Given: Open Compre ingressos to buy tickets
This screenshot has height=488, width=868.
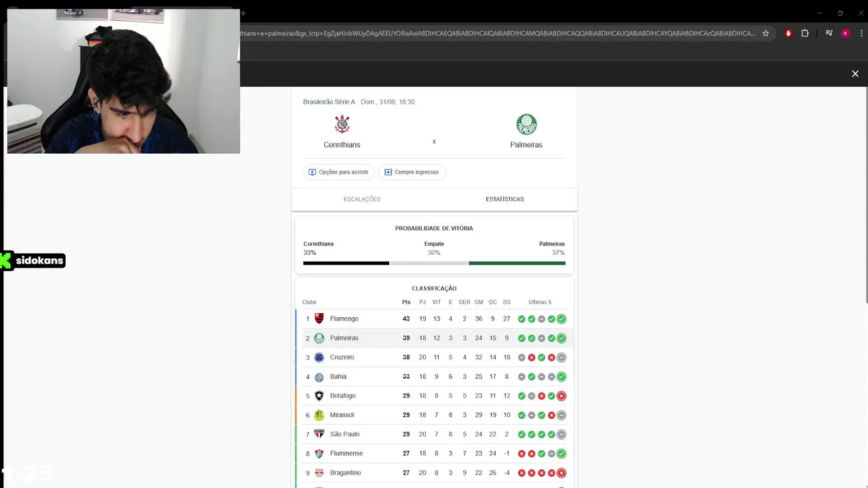Looking at the screenshot, I should [412, 172].
